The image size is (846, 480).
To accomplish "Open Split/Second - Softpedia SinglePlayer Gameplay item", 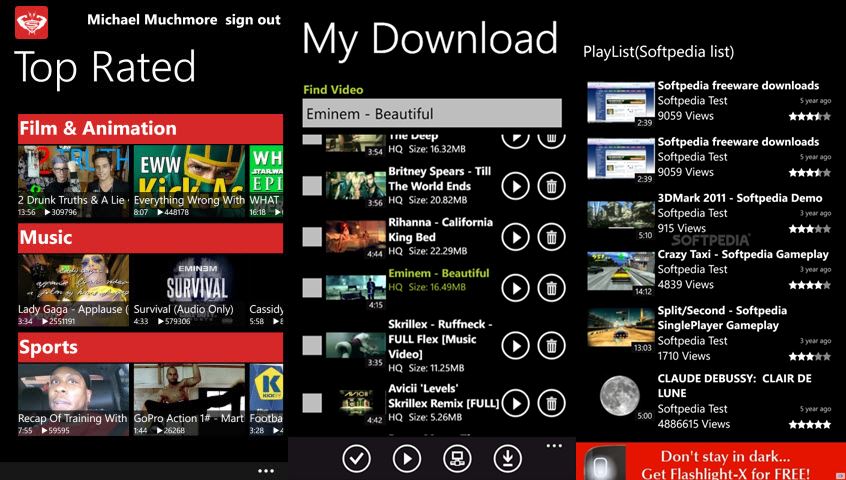I will coord(709,333).
